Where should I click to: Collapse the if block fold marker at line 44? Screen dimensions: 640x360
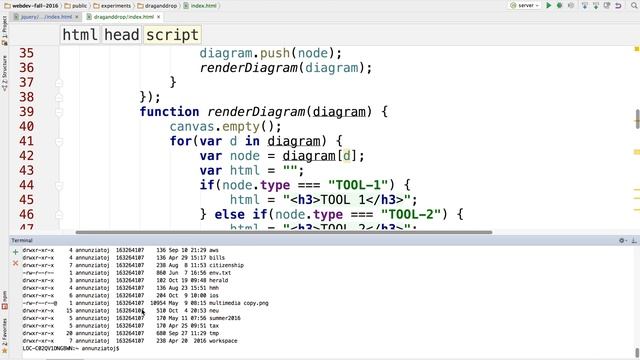[x=59, y=185]
